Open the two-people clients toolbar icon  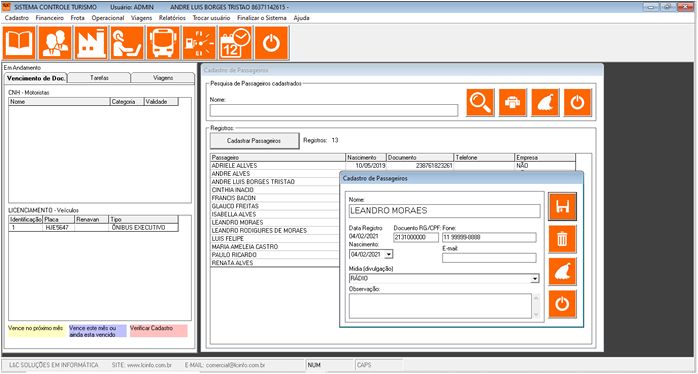(x=55, y=43)
